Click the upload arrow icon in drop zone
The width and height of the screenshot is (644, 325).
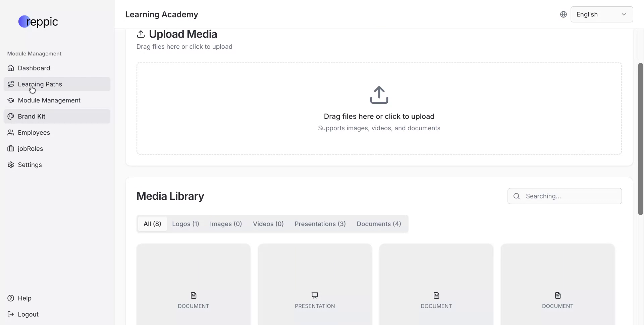click(379, 95)
